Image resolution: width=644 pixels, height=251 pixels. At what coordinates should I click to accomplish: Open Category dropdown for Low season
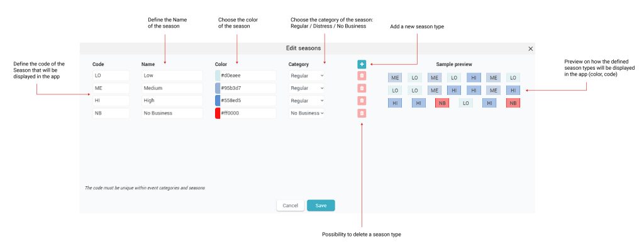(307, 75)
